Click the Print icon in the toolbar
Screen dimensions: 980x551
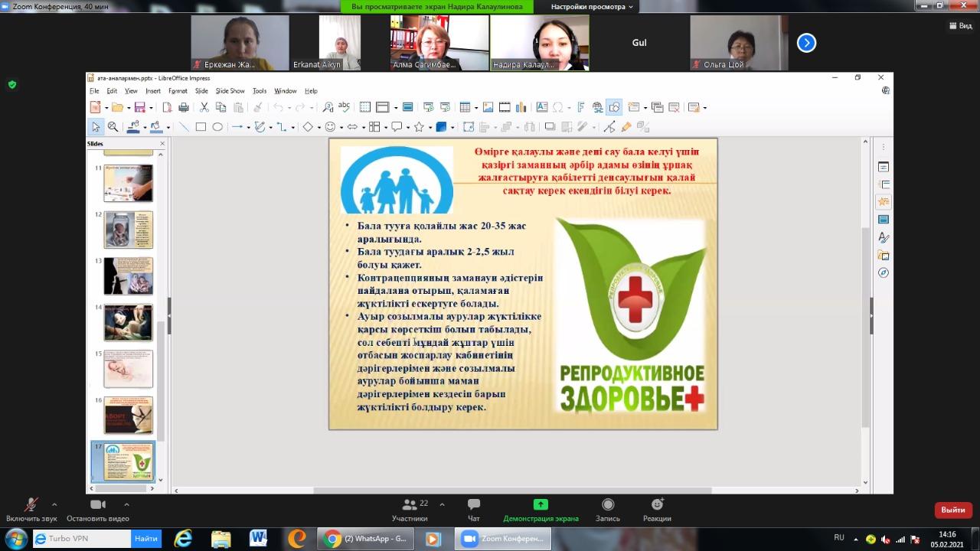184,107
